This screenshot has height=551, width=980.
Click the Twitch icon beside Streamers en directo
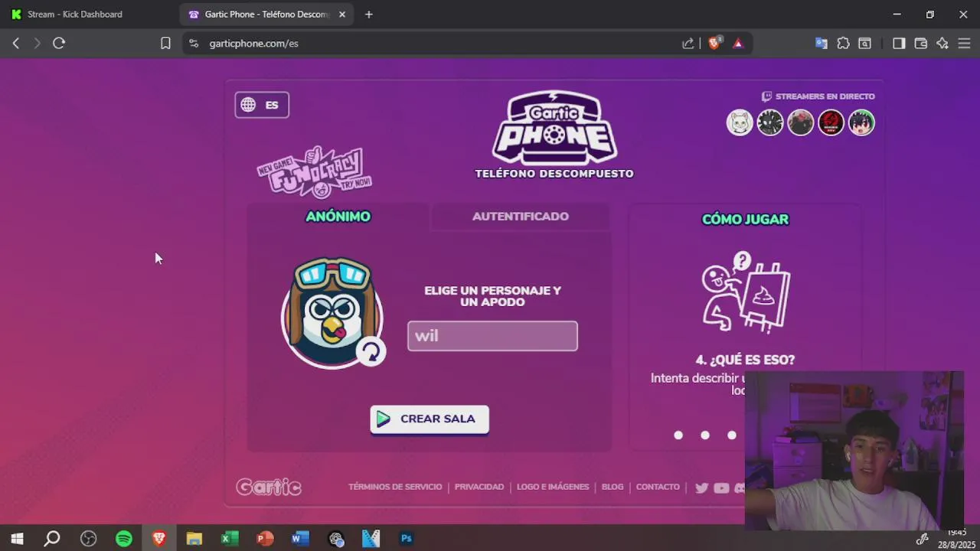point(766,96)
